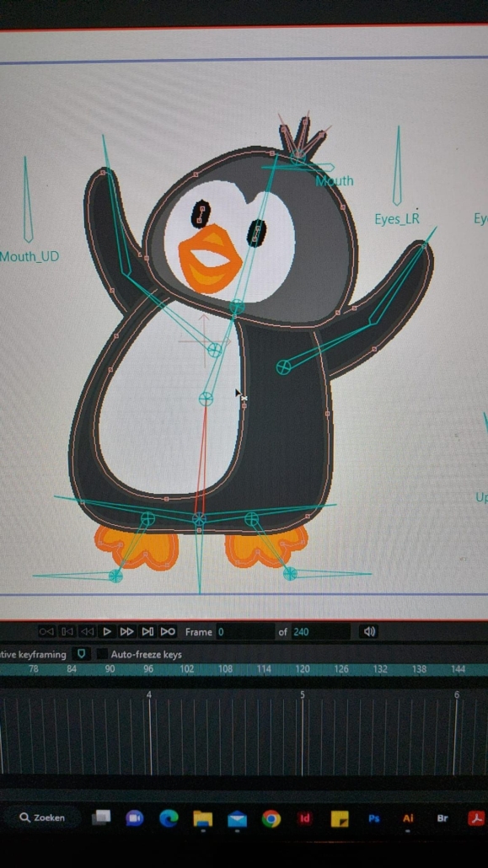This screenshot has width=488, height=868.
Task: Click the current Frame number field
Action: (x=245, y=632)
